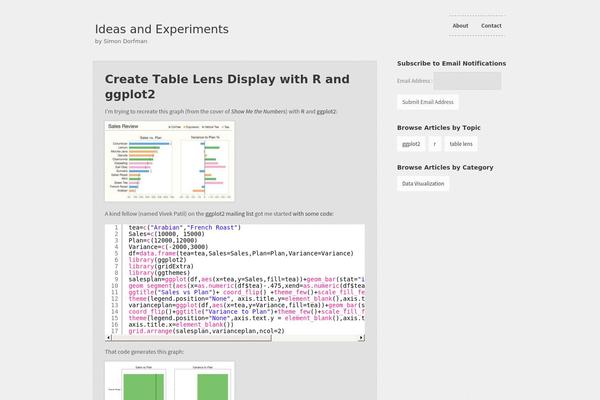The height and width of the screenshot is (400, 600).
Task: Browse articles tagged r
Action: tap(434, 144)
